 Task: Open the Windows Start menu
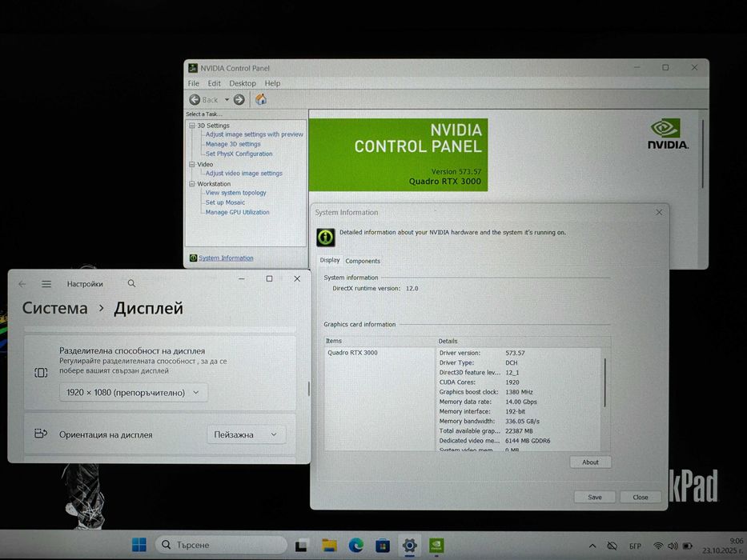coord(139,545)
